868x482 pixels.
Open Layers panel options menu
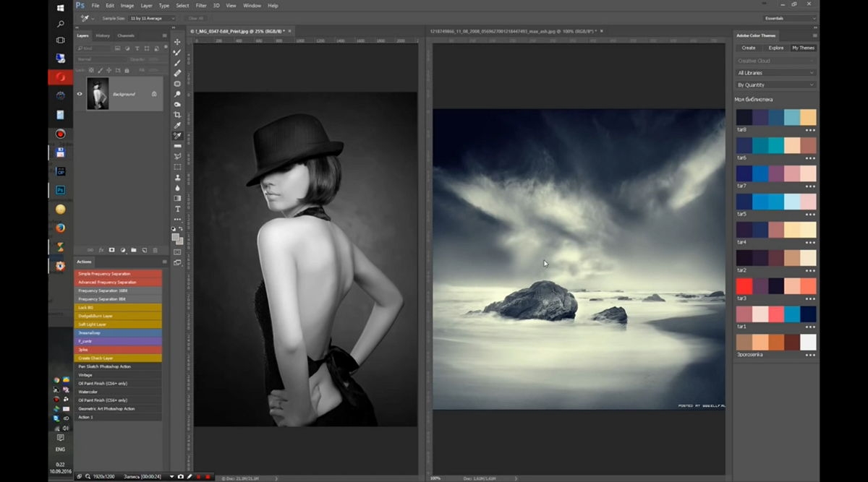click(165, 35)
